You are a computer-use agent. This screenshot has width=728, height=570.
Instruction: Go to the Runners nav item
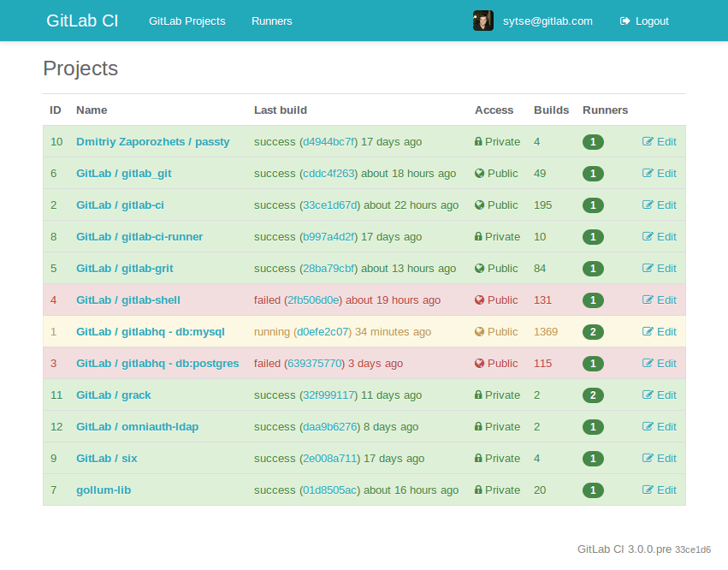(271, 21)
